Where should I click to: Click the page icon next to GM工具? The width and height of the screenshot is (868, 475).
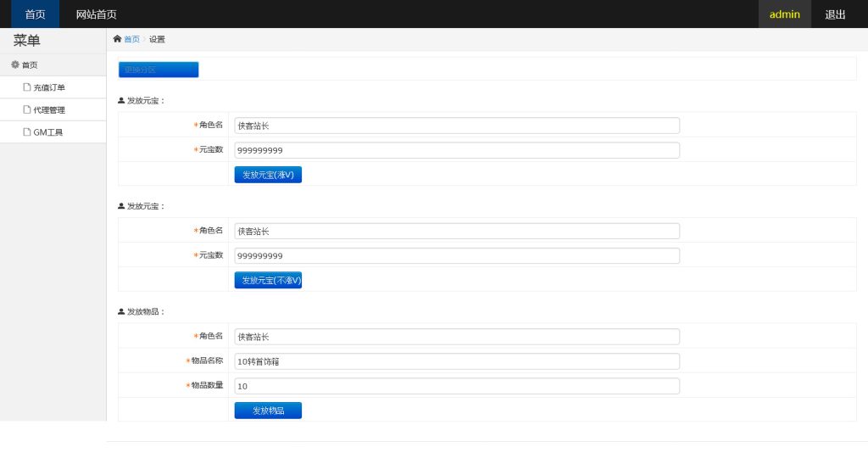point(27,132)
